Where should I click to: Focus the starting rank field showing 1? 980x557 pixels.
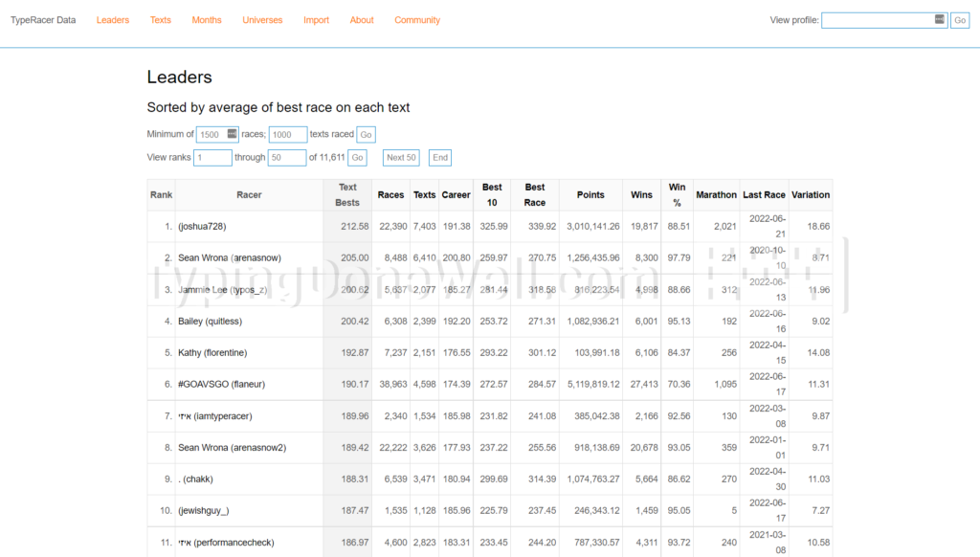[212, 158]
